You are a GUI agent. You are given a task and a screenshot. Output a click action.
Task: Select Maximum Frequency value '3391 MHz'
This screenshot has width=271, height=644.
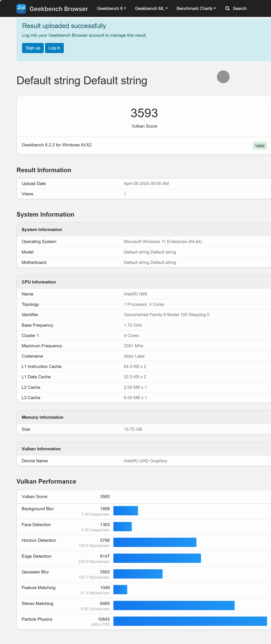(x=134, y=346)
